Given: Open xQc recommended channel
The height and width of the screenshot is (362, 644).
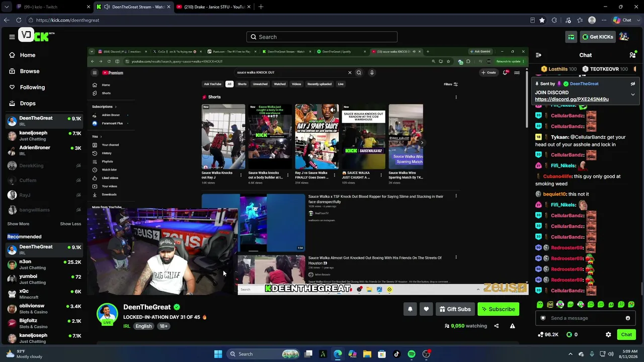Looking at the screenshot, I should click(44, 294).
